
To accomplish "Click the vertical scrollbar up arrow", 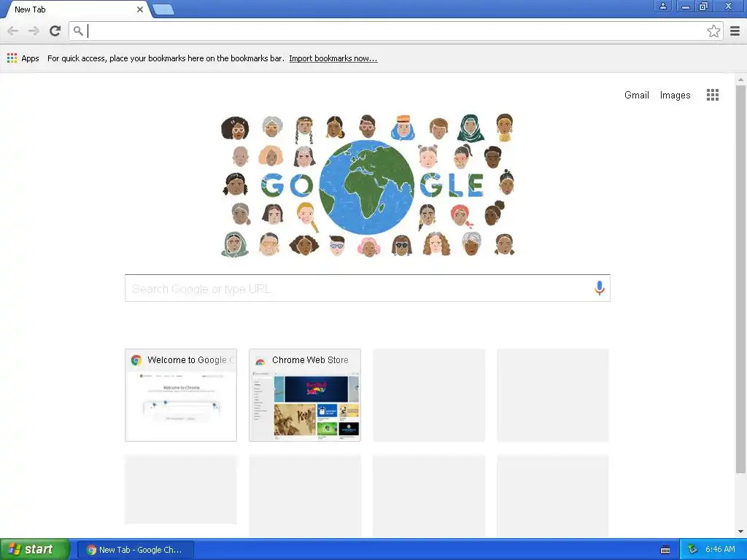I will (740, 79).
